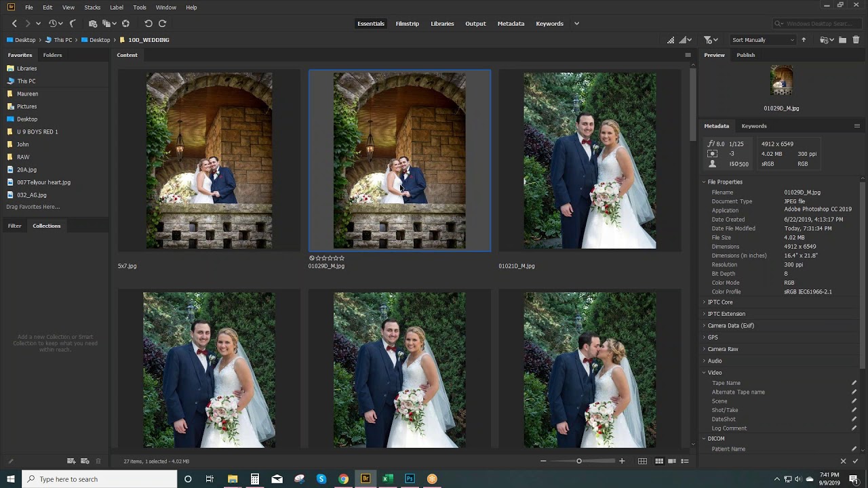Delete the selected item with the trash icon
868x488 pixels.
[856, 40]
